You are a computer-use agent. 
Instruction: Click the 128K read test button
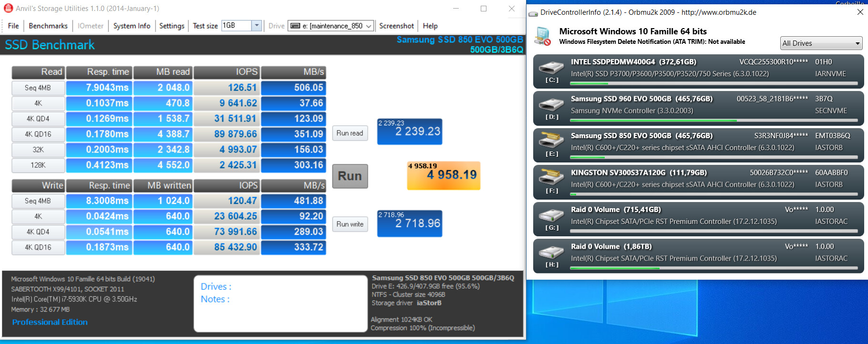click(38, 165)
